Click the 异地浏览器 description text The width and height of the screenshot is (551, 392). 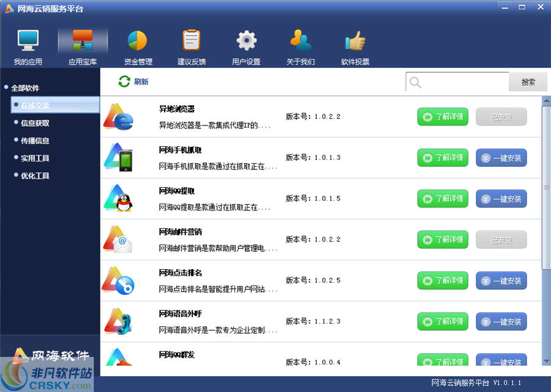[x=215, y=125]
